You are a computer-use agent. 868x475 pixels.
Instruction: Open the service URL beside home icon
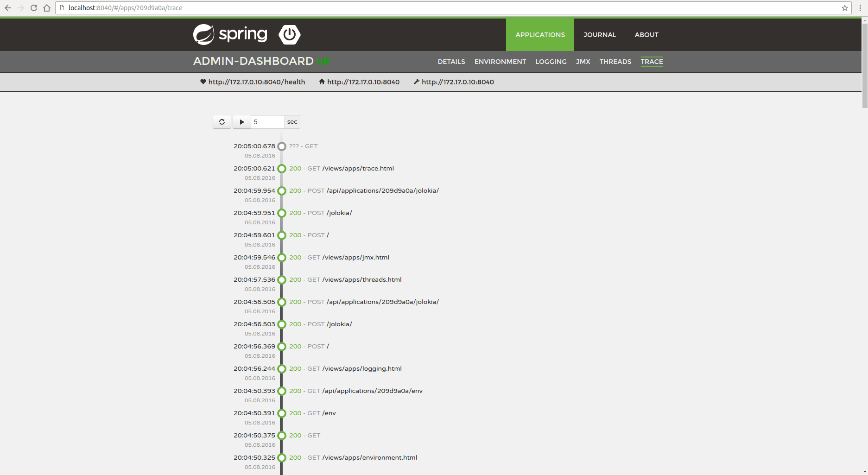[363, 82]
